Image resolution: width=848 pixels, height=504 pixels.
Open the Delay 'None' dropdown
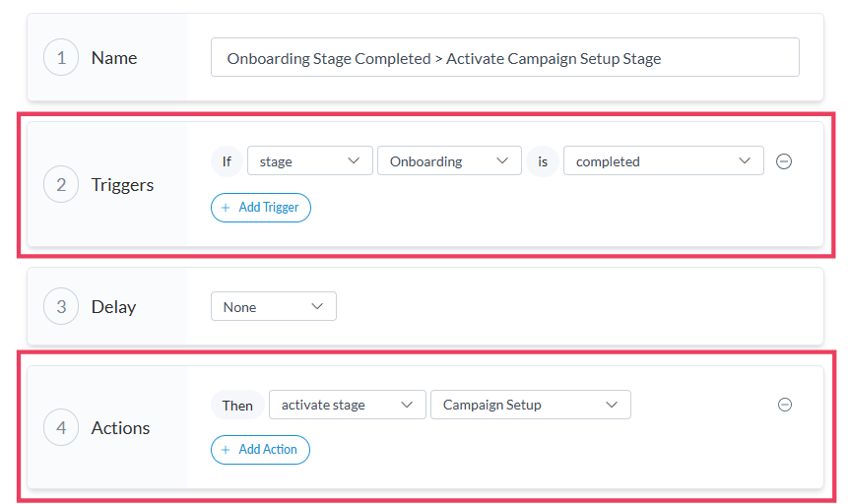pyautogui.click(x=273, y=307)
